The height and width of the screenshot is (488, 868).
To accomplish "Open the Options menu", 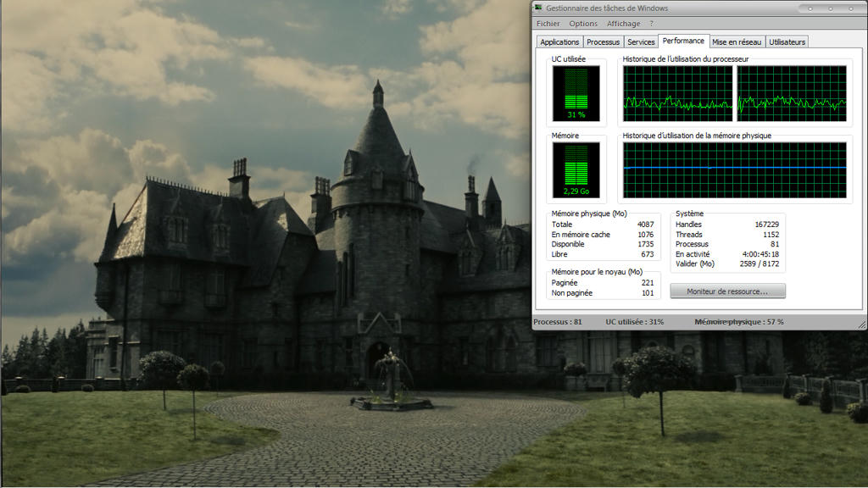I will [x=583, y=24].
